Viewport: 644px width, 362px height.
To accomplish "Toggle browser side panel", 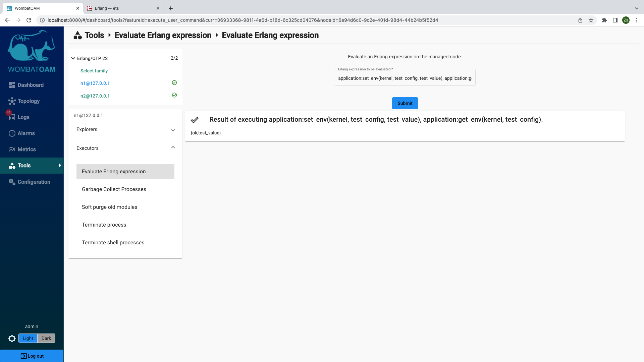I will (615, 20).
